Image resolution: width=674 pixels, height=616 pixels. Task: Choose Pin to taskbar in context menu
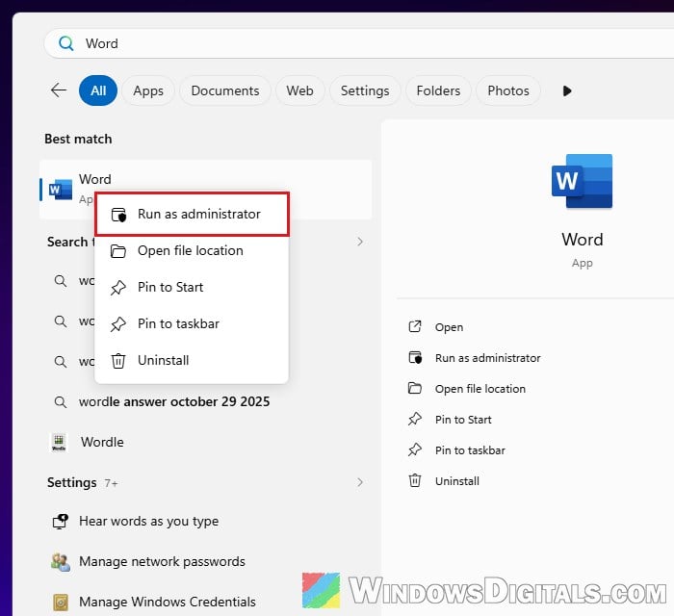[193, 323]
